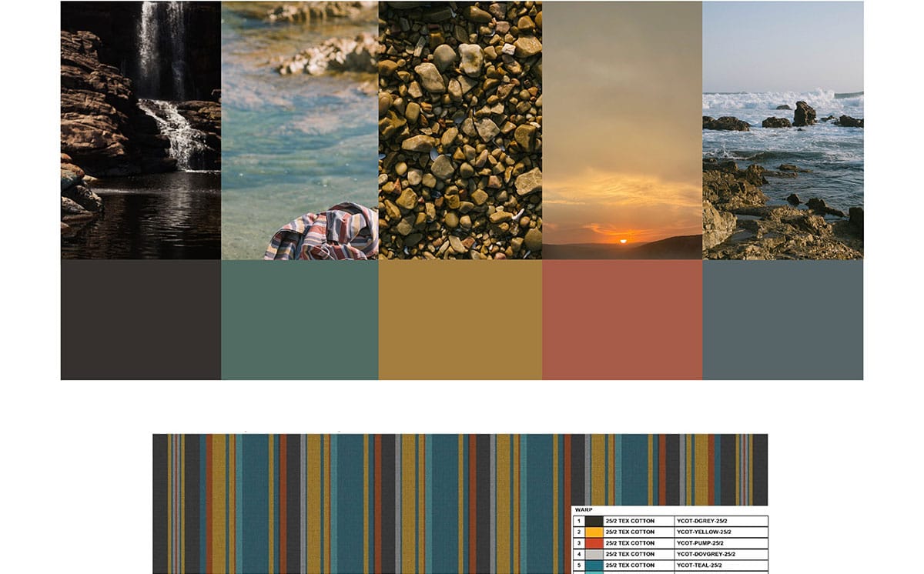Pick the muted green palette swatch
This screenshot has width=924, height=574.
(300, 319)
